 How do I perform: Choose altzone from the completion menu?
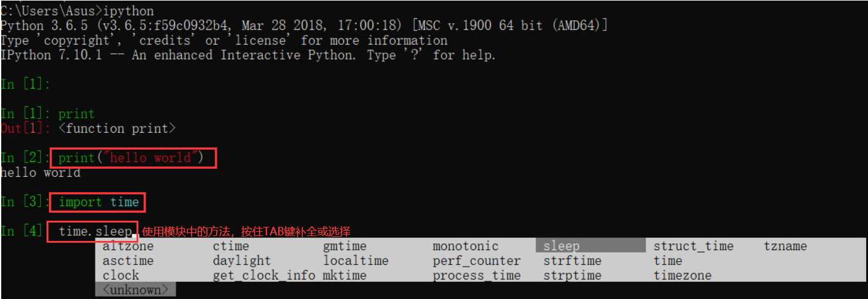(128, 246)
